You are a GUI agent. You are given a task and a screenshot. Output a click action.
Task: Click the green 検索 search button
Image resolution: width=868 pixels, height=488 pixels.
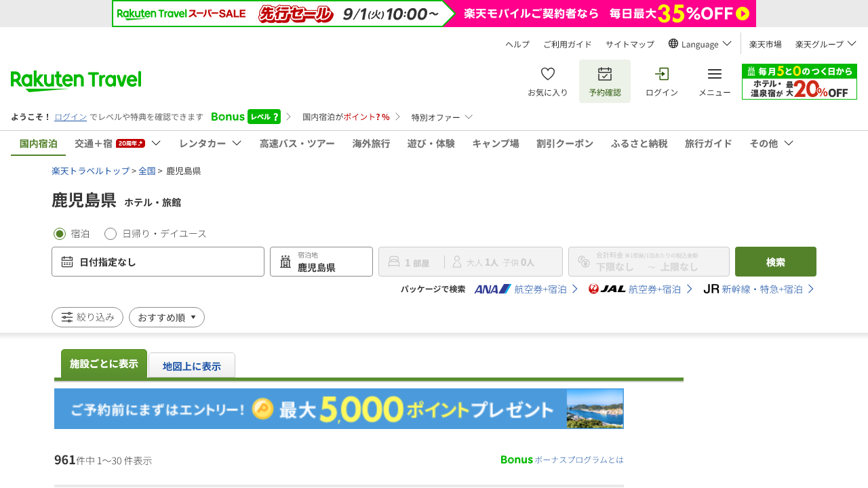coord(776,262)
